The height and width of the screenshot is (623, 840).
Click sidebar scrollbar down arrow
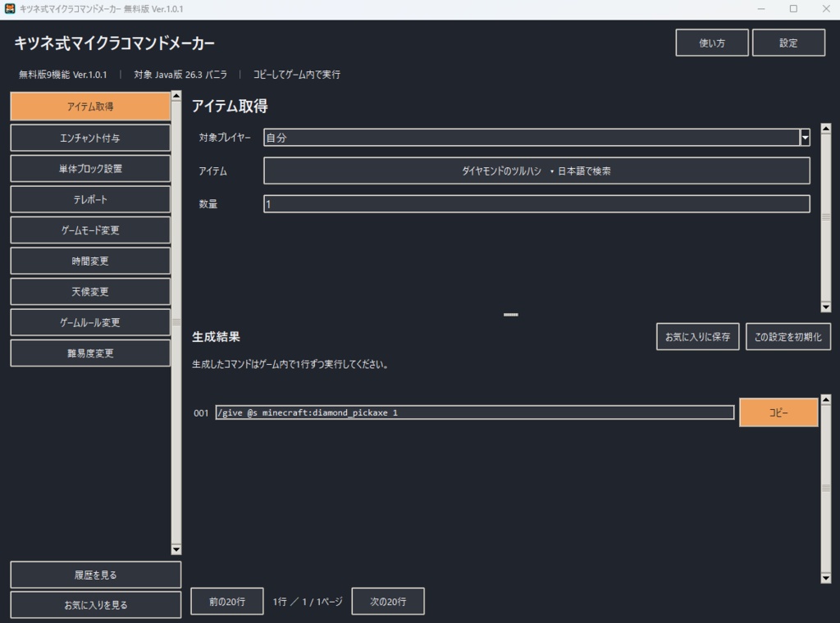point(176,550)
